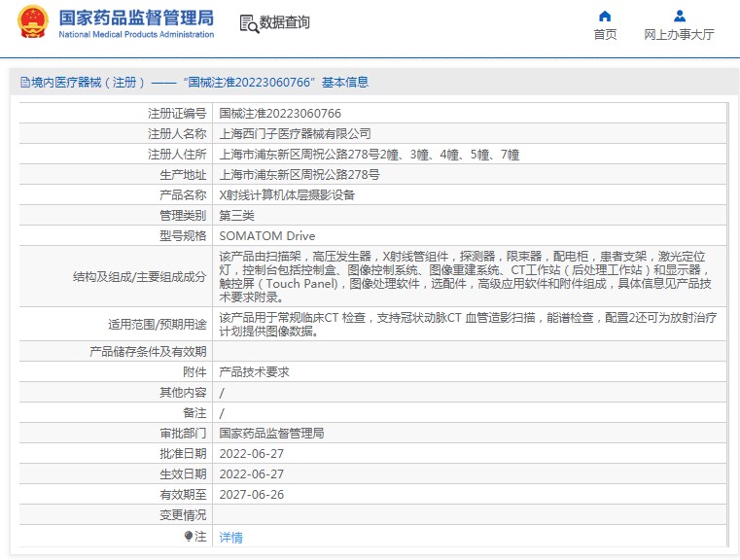The width and height of the screenshot is (740, 560).
Task: Click the expiry date 2027-06-26
Action: coord(252,495)
